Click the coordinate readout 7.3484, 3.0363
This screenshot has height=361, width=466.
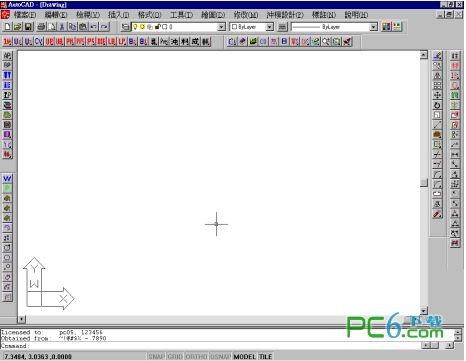38,357
